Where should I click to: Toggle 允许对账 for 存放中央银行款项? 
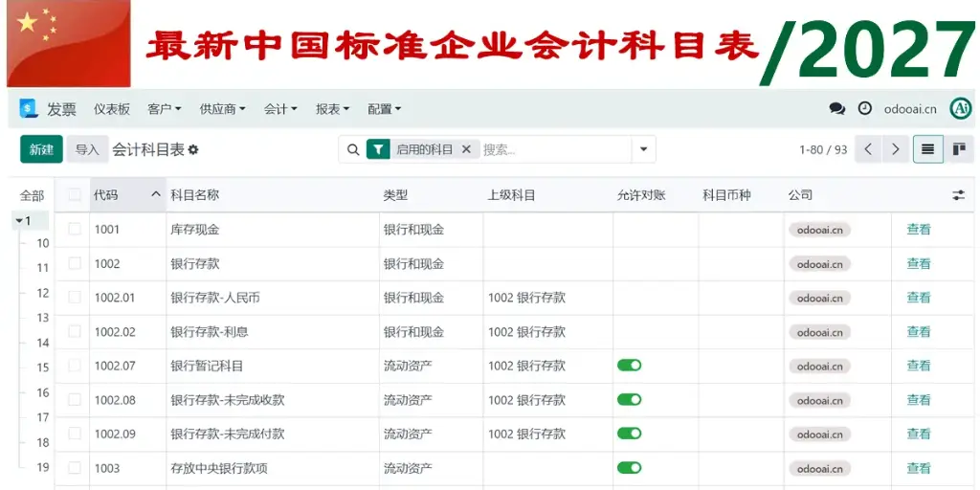[x=630, y=467]
